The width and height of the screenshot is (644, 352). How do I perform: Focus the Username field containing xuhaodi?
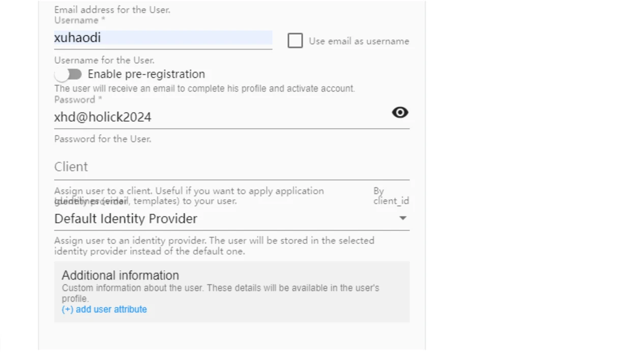(x=163, y=38)
